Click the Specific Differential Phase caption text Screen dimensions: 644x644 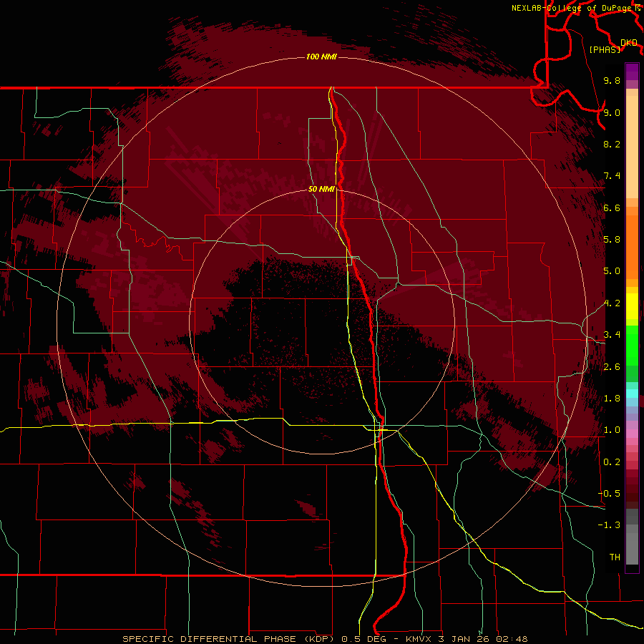[325, 639]
